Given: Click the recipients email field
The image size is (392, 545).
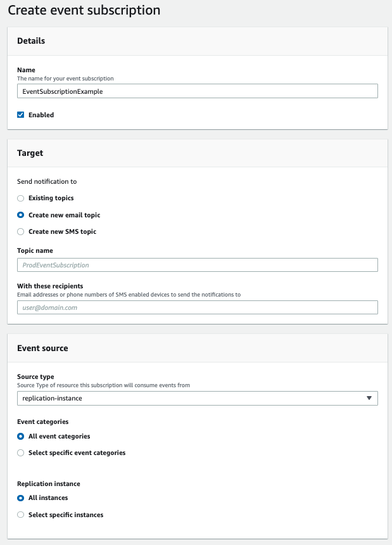Looking at the screenshot, I should [196, 307].
